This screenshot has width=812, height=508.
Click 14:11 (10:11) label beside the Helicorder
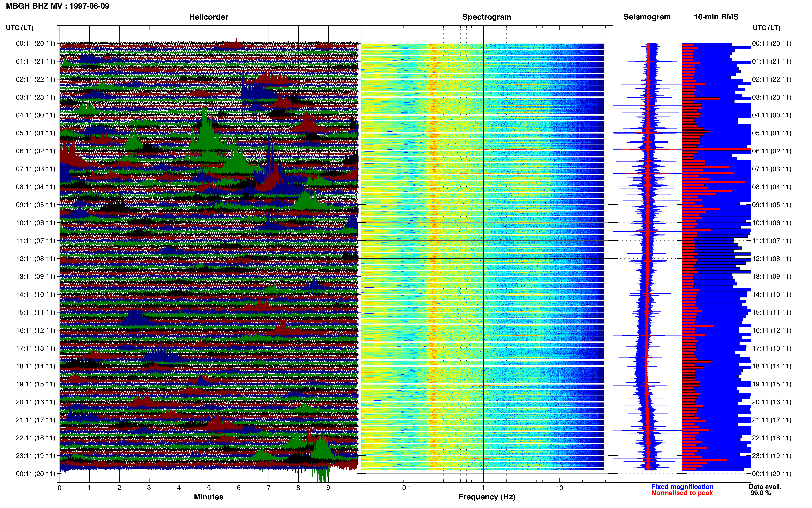[x=36, y=295]
